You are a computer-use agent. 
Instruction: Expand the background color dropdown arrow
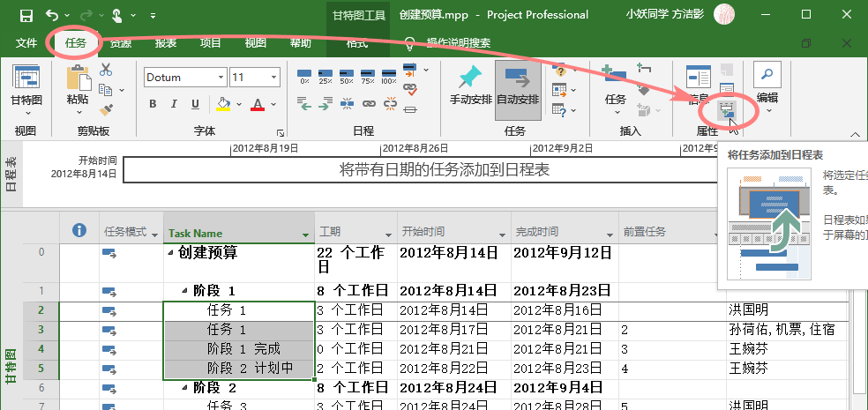pyautogui.click(x=239, y=104)
